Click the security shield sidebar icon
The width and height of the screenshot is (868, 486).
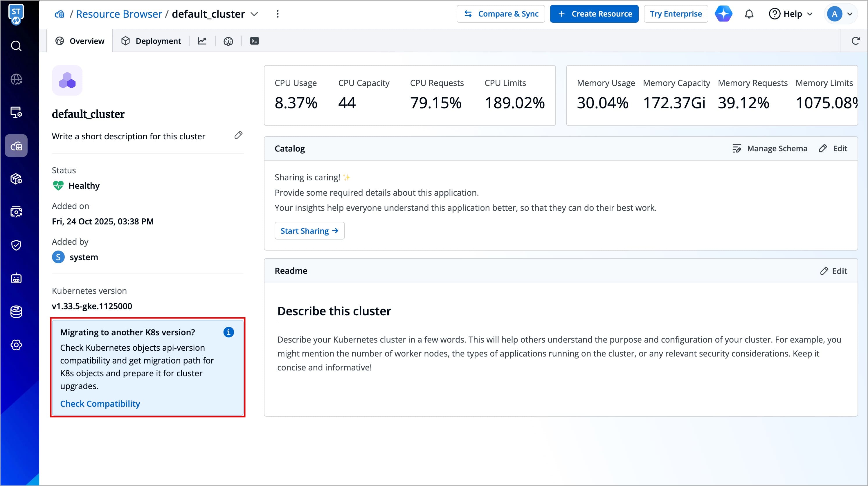click(16, 245)
